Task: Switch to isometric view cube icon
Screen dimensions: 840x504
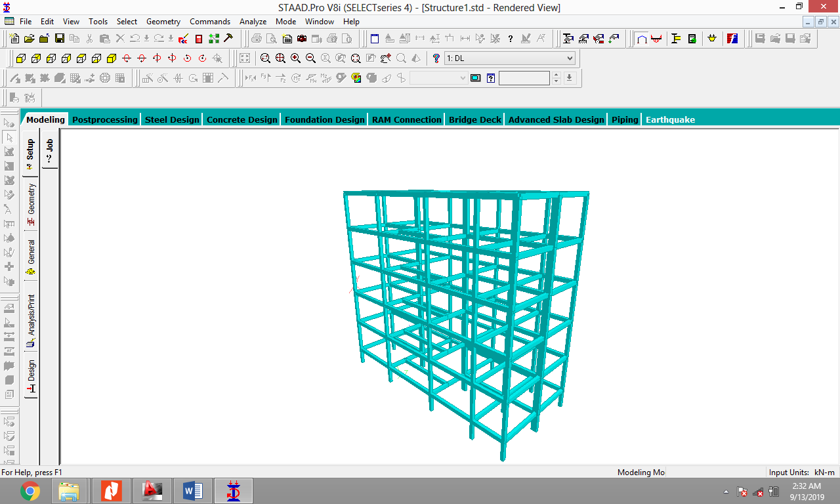Action: click(x=111, y=58)
